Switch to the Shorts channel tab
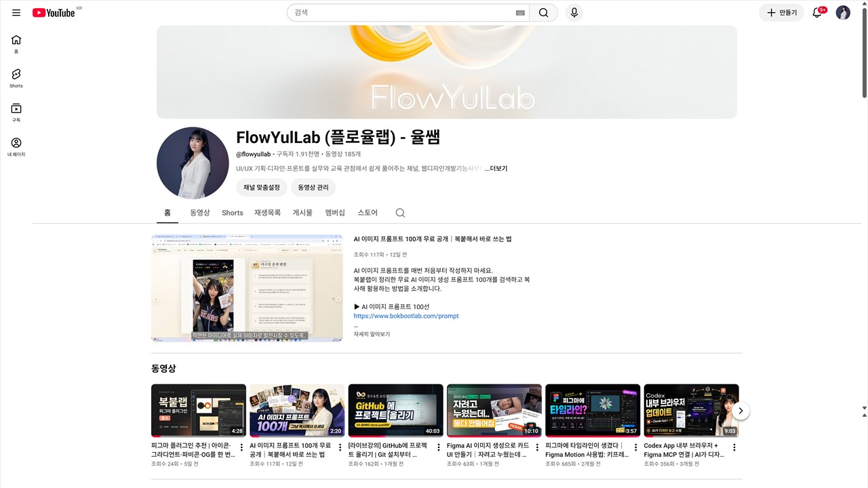The image size is (868, 488). [233, 213]
